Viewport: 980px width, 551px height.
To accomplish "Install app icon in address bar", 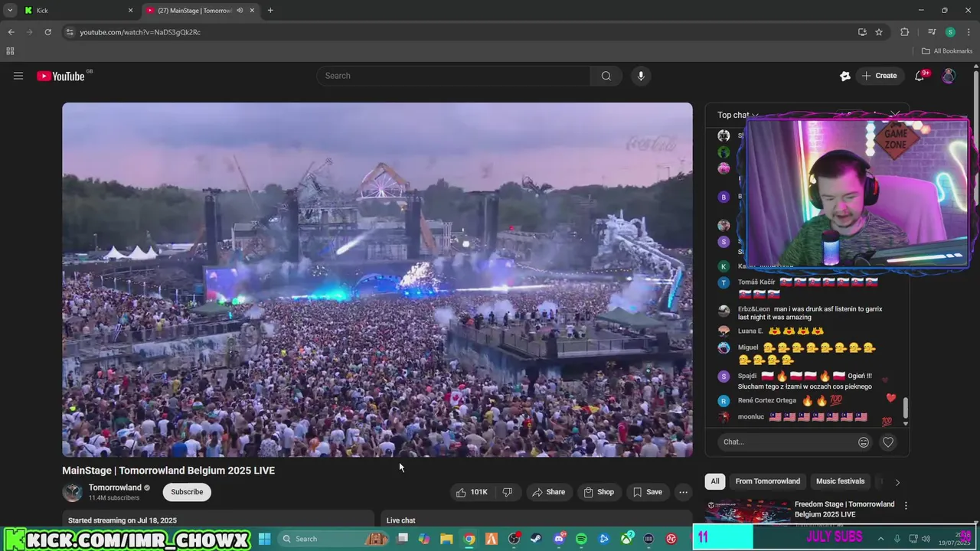I will coord(862,32).
